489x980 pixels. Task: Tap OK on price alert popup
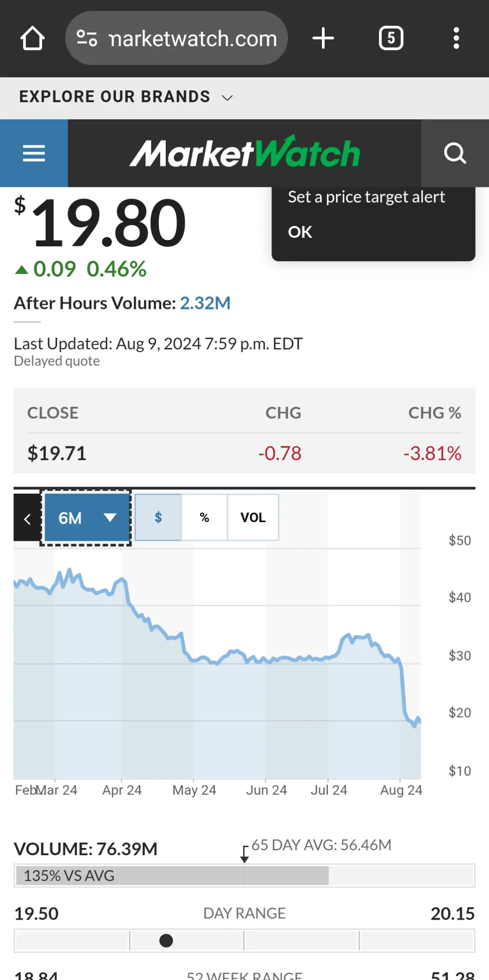pos(300,232)
